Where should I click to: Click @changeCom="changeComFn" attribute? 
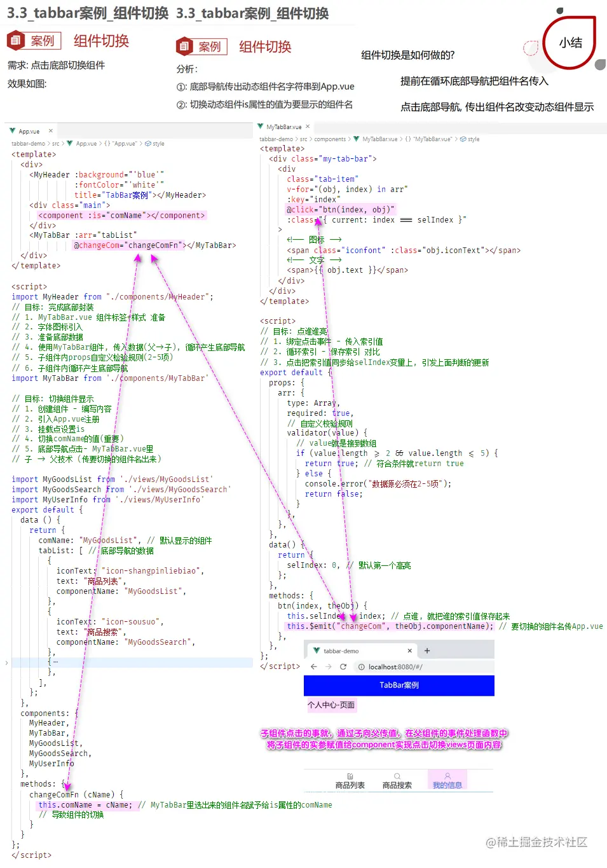[x=129, y=245]
